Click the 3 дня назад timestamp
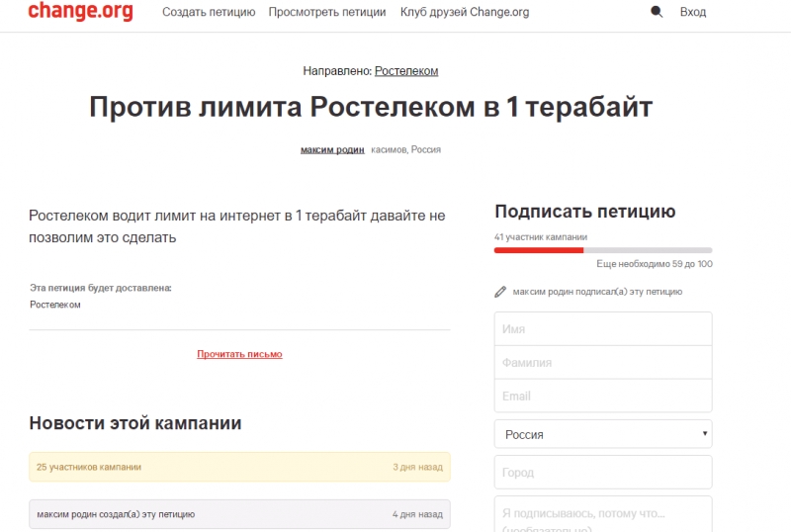This screenshot has height=532, width=791. (417, 468)
